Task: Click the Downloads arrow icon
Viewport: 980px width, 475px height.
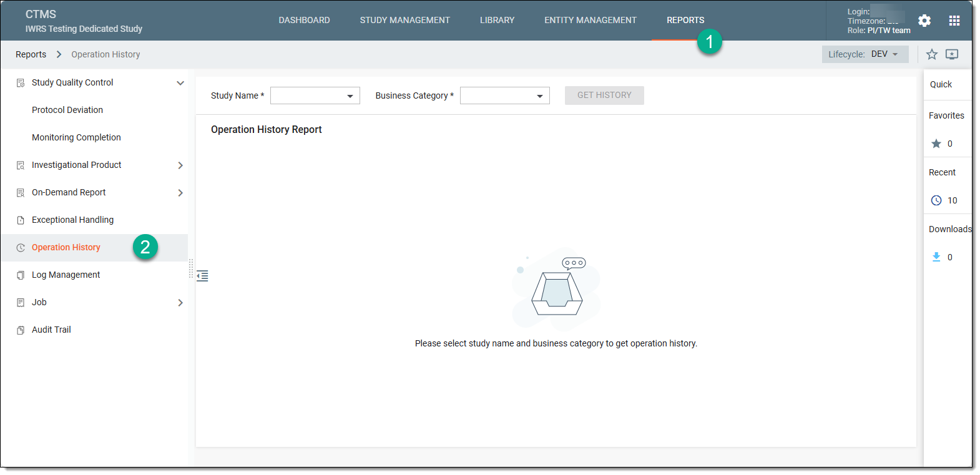Action: click(x=936, y=257)
